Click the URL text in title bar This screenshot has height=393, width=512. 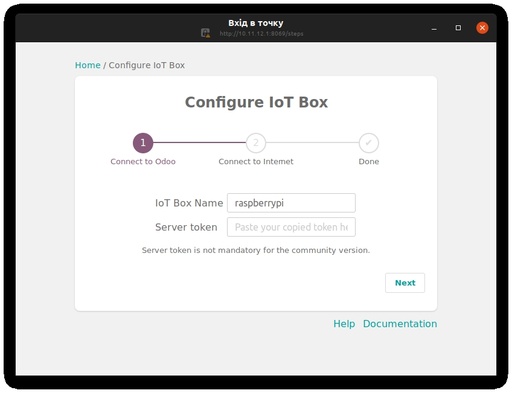[261, 34]
